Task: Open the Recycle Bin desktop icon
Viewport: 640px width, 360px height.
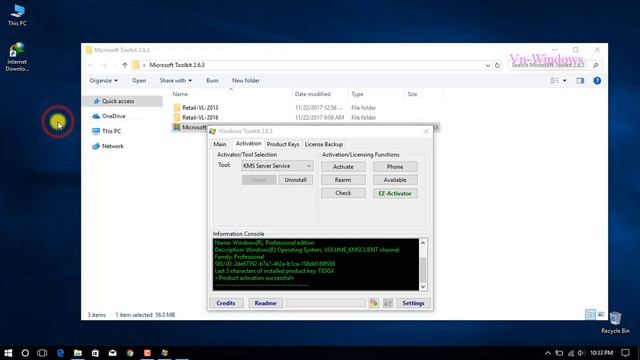Action: coord(615,322)
